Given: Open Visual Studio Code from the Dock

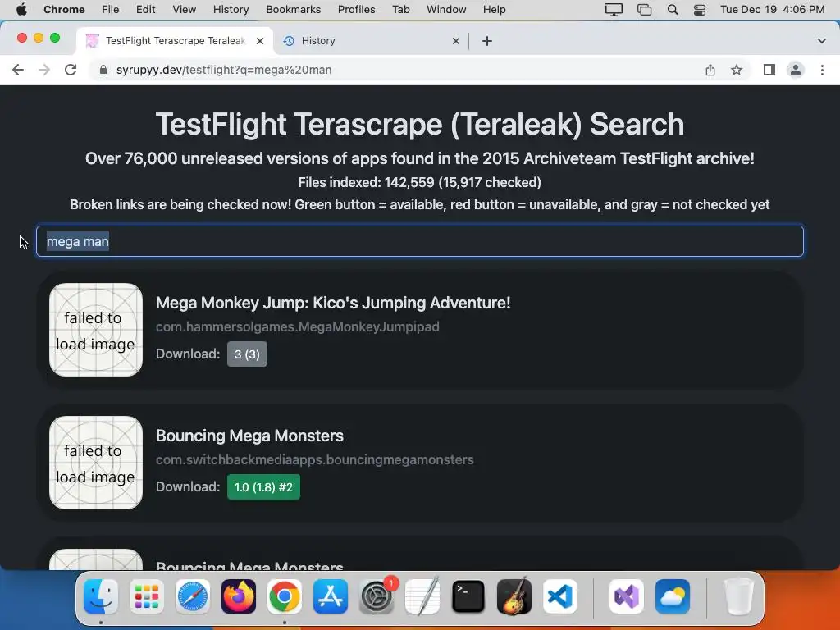Looking at the screenshot, I should point(560,596).
